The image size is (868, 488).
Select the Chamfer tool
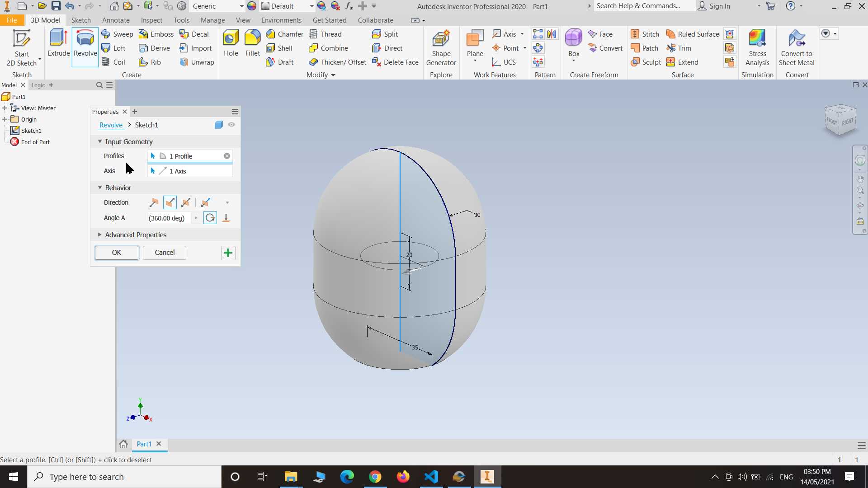(284, 34)
